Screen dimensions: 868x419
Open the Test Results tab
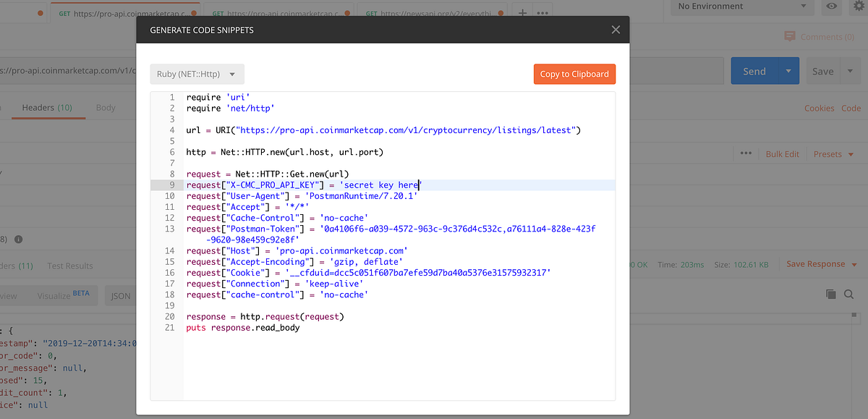[69, 266]
